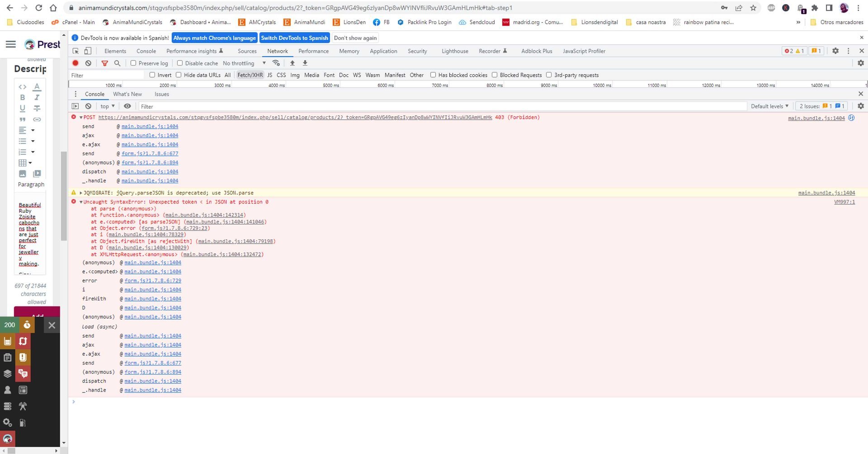The width and height of the screenshot is (868, 454).
Task: Open the No throttling dropdown
Action: [x=244, y=63]
